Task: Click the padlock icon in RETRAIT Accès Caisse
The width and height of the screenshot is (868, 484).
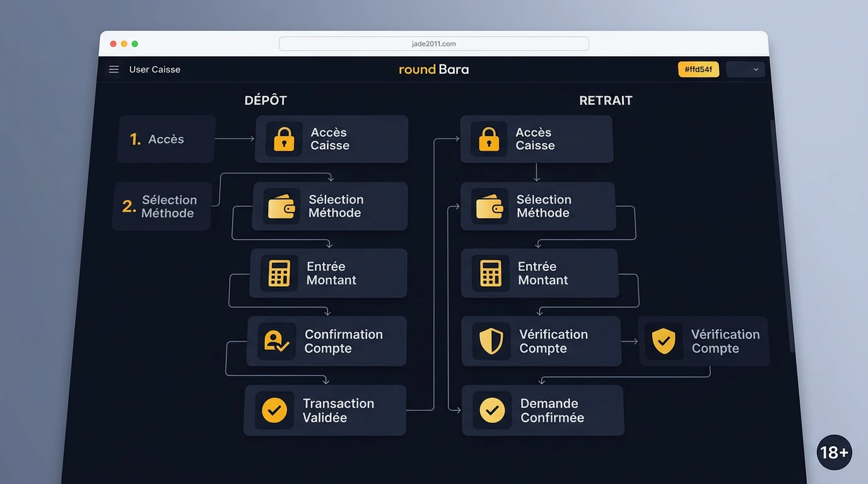Action: [489, 139]
